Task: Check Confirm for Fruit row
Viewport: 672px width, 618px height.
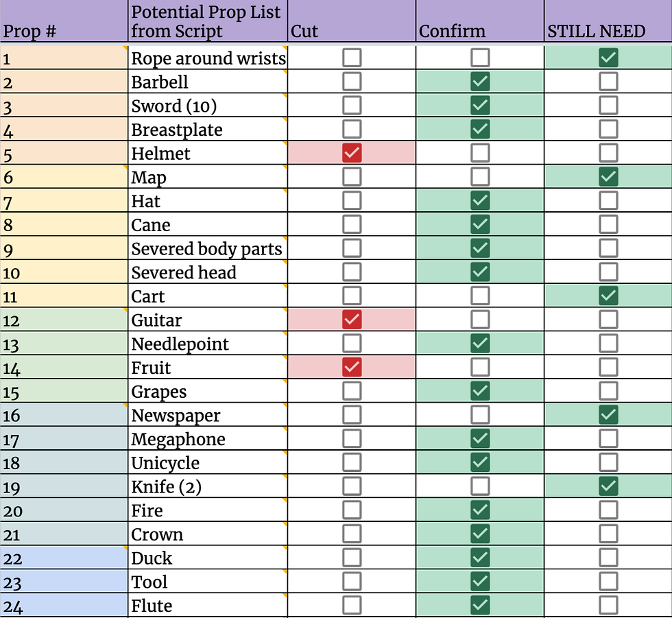Action: pyautogui.click(x=480, y=367)
